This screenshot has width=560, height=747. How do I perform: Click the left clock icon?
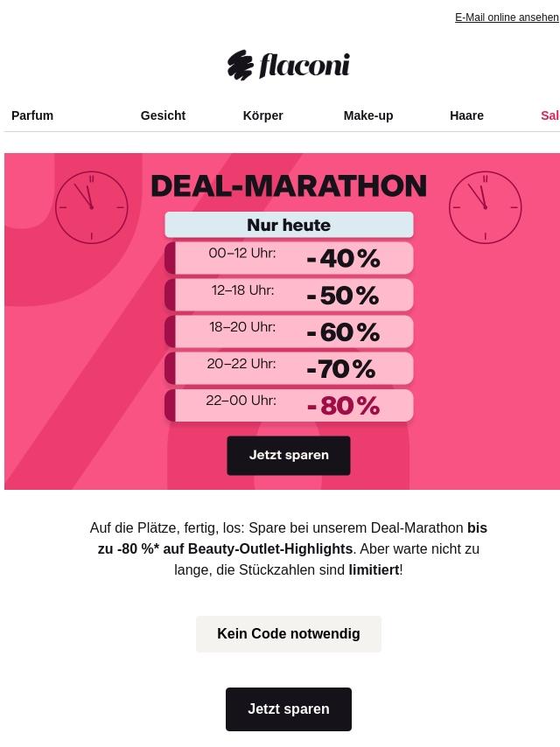[92, 207]
